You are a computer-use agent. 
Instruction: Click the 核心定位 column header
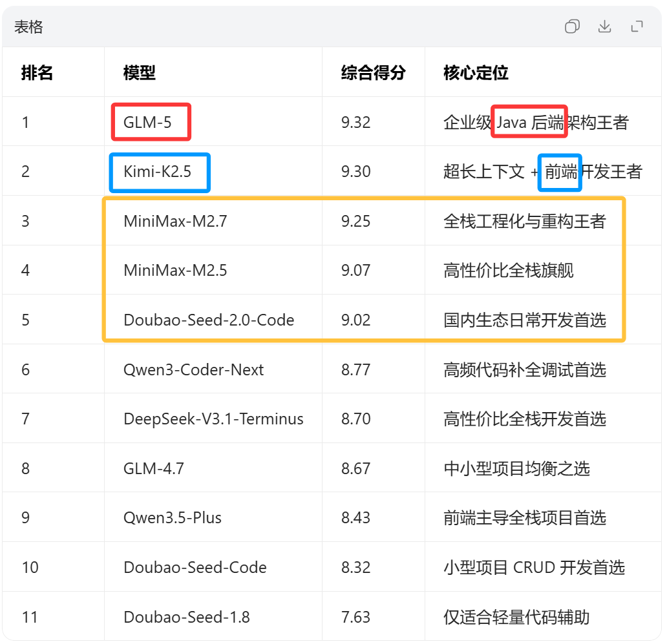pyautogui.click(x=476, y=72)
